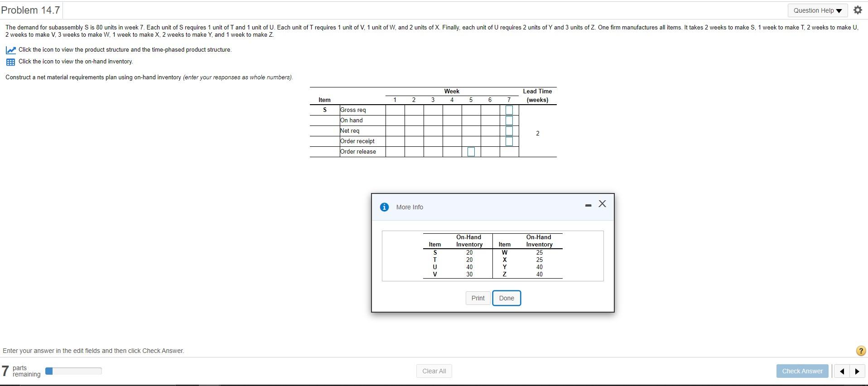The height and width of the screenshot is (386, 868).
Task: Click the yellow help question mark icon
Action: (x=861, y=351)
